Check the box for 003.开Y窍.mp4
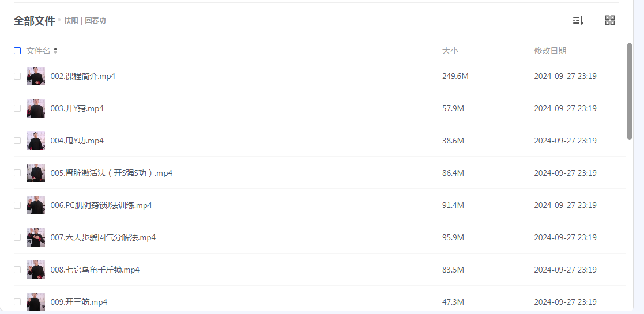644x314 pixels. tap(17, 108)
